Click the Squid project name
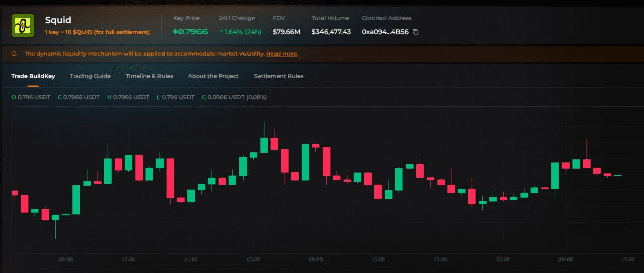The image size is (644, 273). pyautogui.click(x=58, y=20)
